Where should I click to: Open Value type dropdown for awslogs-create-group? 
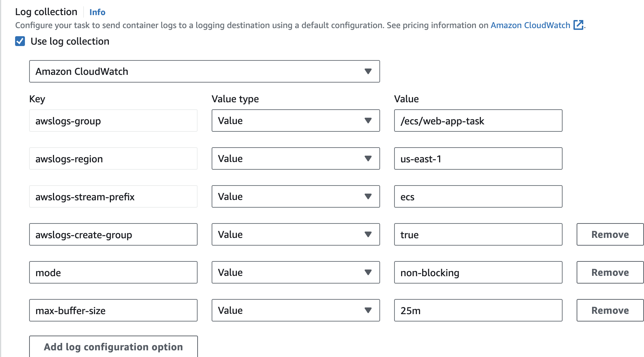click(x=296, y=234)
